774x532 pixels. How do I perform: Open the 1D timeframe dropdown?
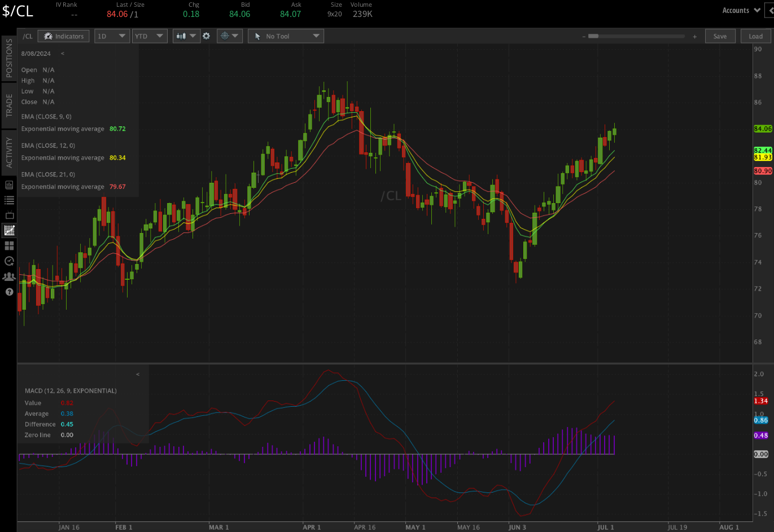pyautogui.click(x=111, y=36)
